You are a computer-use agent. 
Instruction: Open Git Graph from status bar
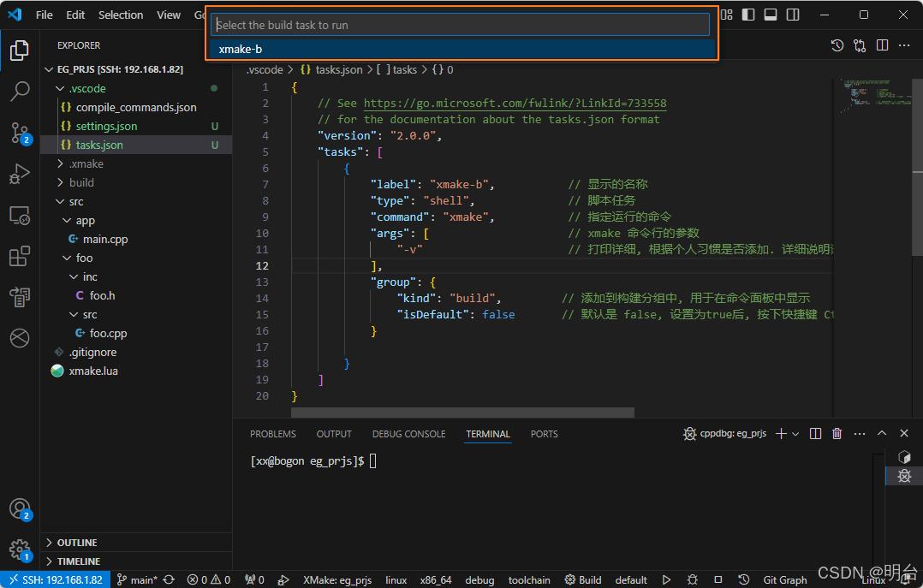click(784, 579)
